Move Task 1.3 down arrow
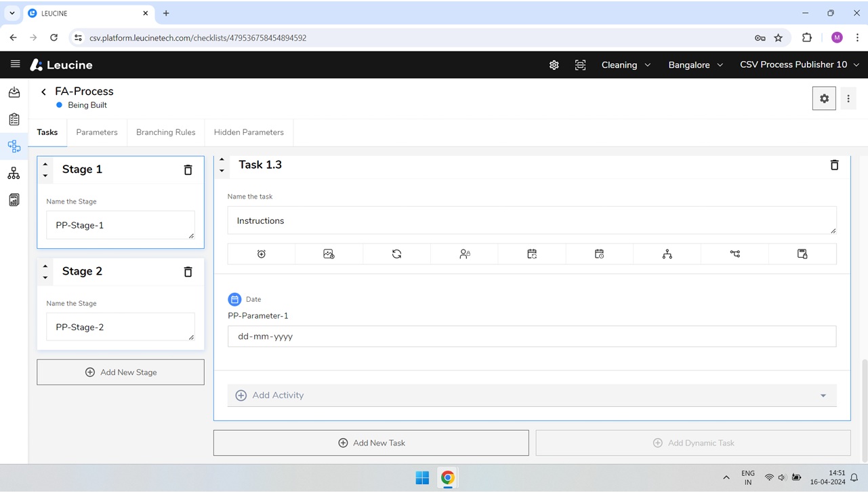This screenshot has height=493, width=868. point(222,171)
